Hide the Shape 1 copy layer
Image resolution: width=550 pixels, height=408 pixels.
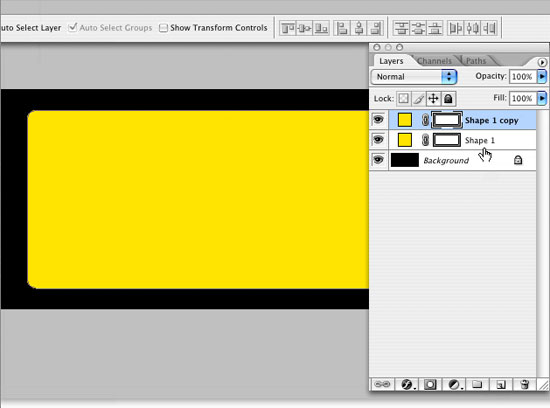tap(378, 120)
